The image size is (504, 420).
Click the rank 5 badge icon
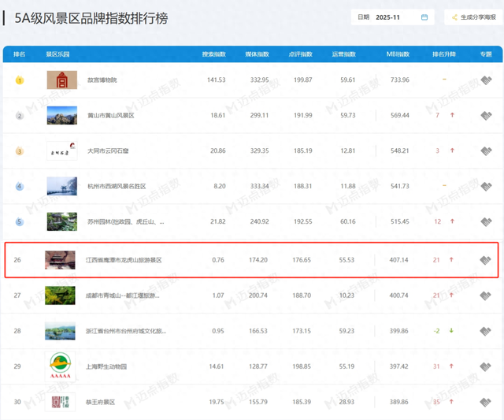[x=20, y=221]
